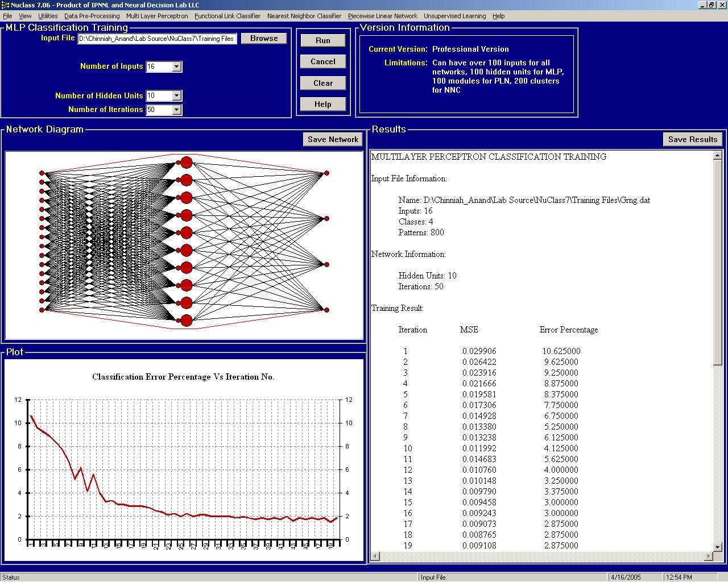Click the scroll up arrow in Results panel
728x582 pixels.
pyautogui.click(x=718, y=156)
